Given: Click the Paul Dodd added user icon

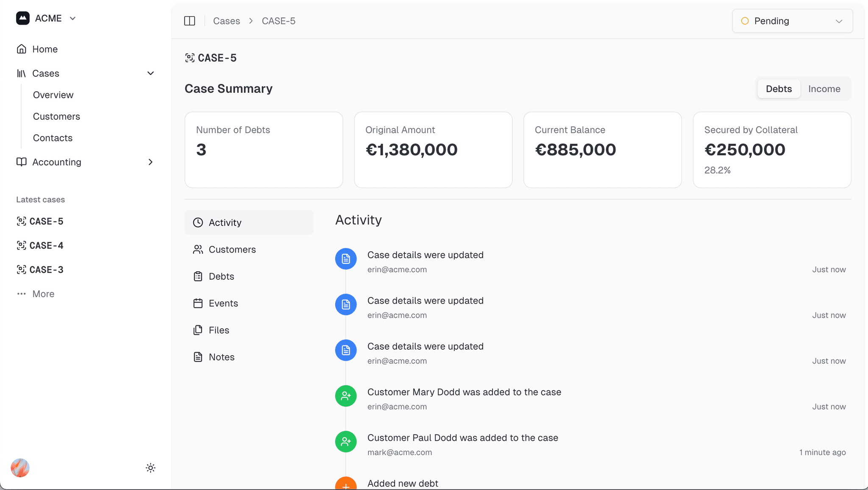Looking at the screenshot, I should pos(346,442).
